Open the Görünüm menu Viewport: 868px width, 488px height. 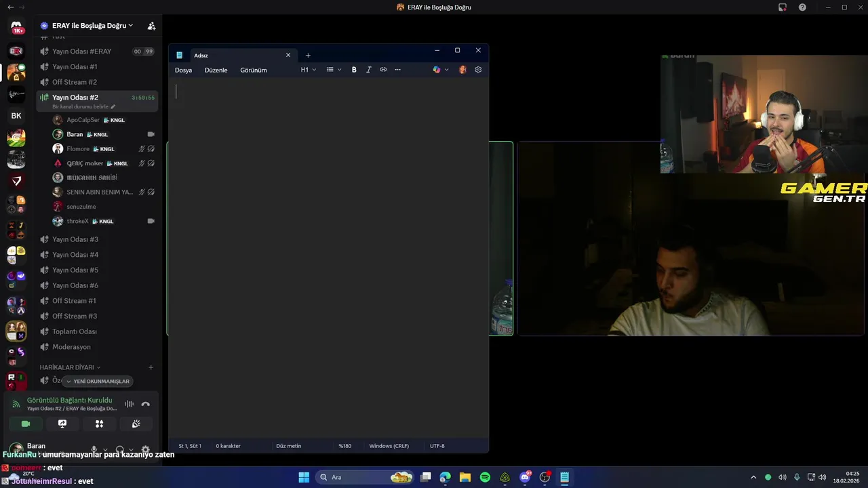(254, 70)
